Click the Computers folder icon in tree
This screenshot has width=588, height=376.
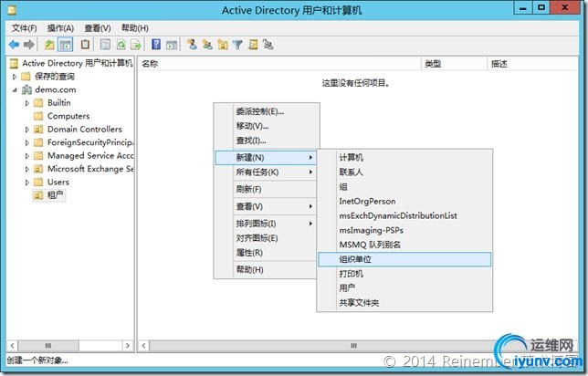point(38,116)
